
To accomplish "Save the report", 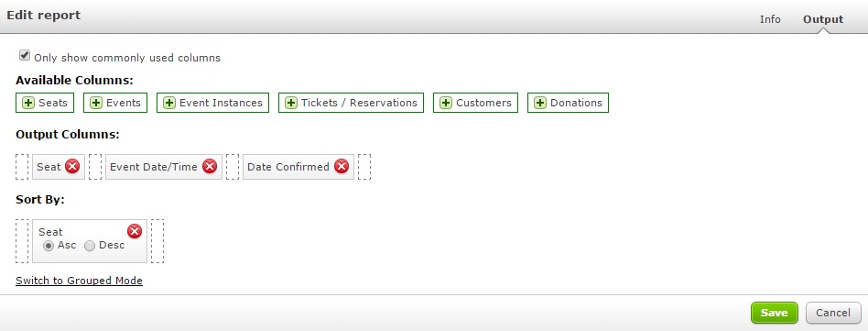I will 774,313.
